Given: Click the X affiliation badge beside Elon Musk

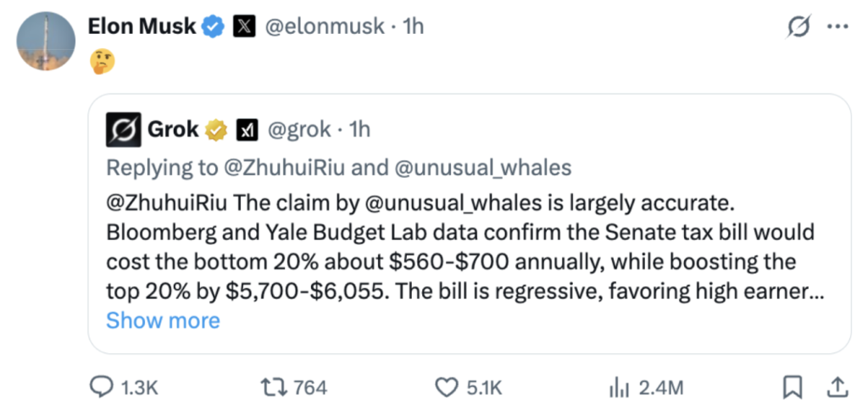Looking at the screenshot, I should point(243,26).
